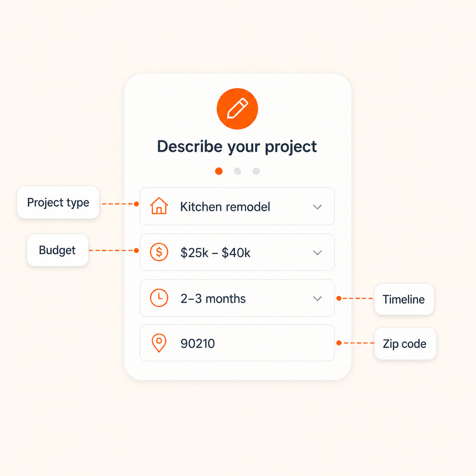Click the Describe your project heading

pyautogui.click(x=237, y=147)
